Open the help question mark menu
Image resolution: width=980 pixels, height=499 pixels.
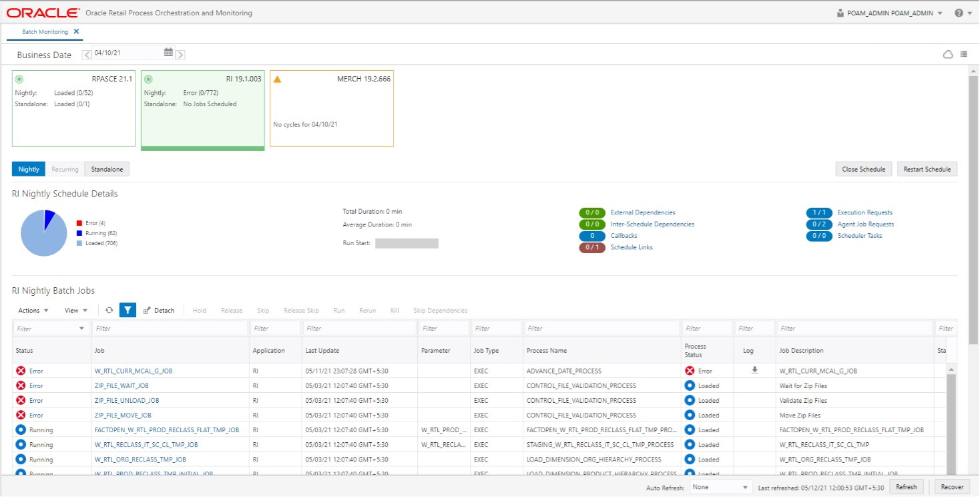pyautogui.click(x=963, y=13)
